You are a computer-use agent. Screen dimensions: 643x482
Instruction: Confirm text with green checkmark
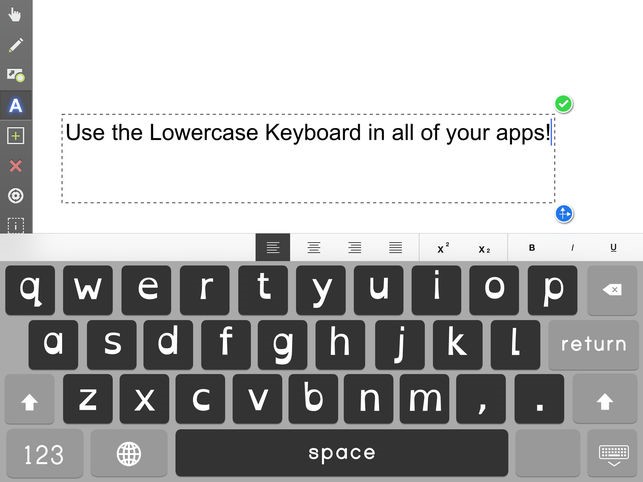click(x=563, y=104)
